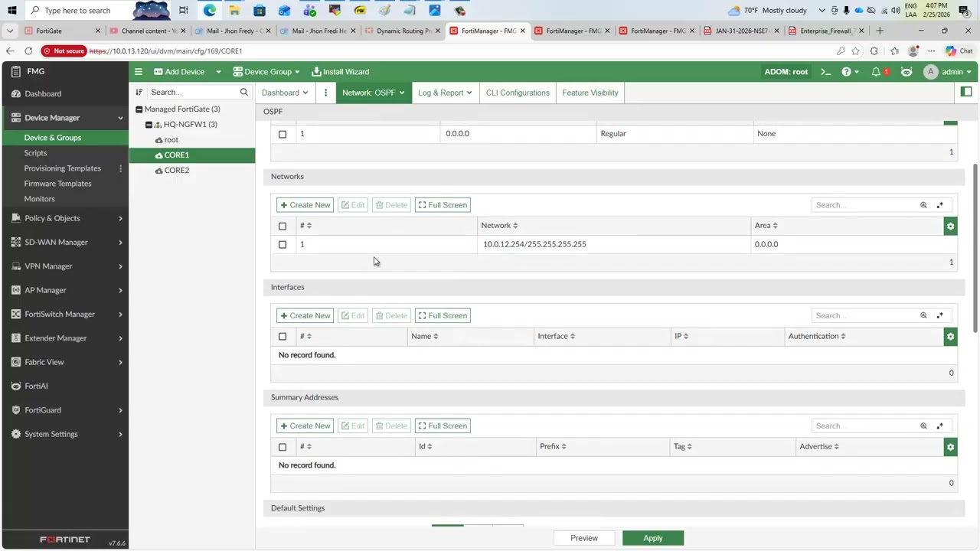980x551 pixels.
Task: Click the device tree search magnifier icon
Action: pos(244,93)
